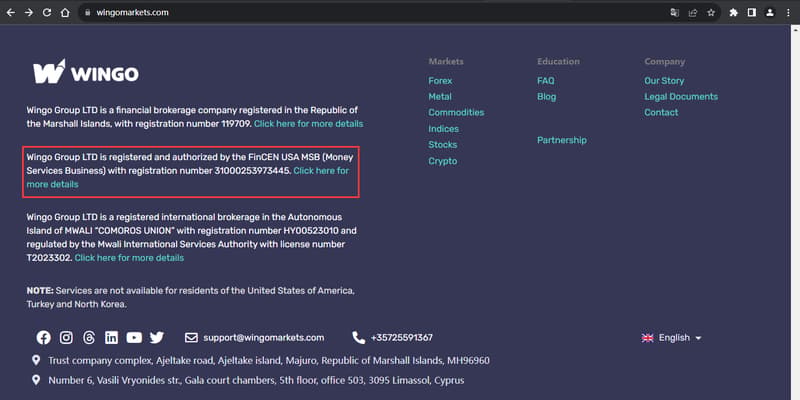Click the phone handset icon
Image resolution: width=800 pixels, height=400 pixels.
click(359, 337)
